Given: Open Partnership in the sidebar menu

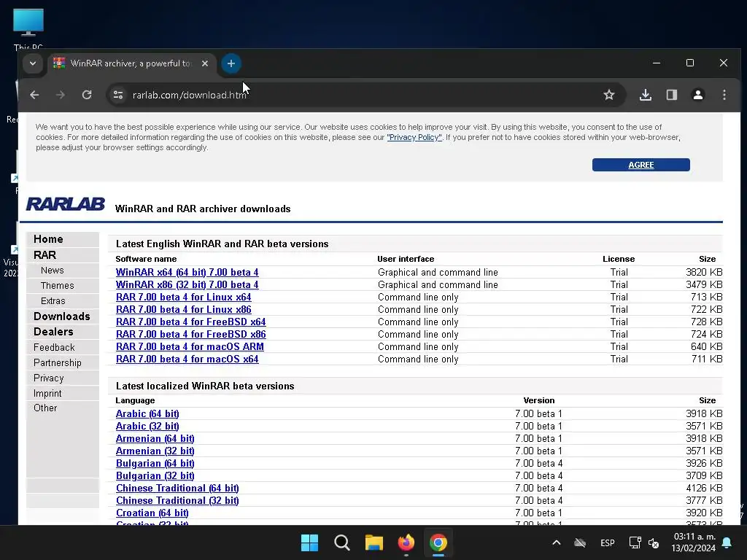Looking at the screenshot, I should pyautogui.click(x=58, y=362).
